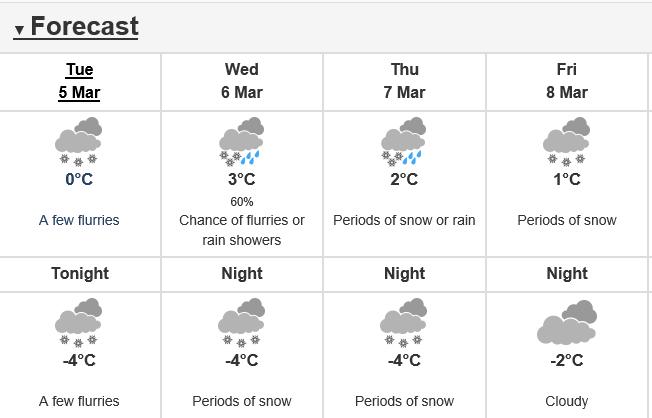The height and width of the screenshot is (418, 652).
Task: Click Friday's periods of snow icon
Action: coord(567,141)
